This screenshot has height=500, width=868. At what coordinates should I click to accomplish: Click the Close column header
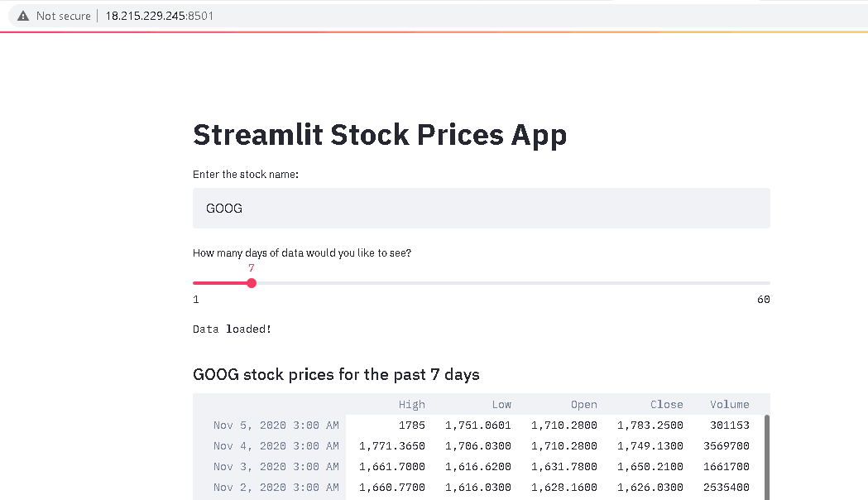click(x=666, y=404)
